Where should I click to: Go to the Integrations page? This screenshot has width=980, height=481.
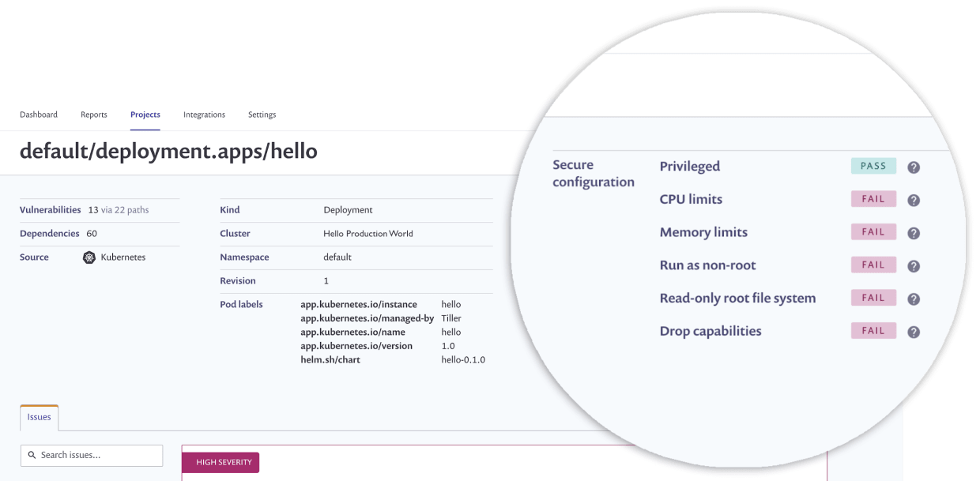pyautogui.click(x=204, y=115)
